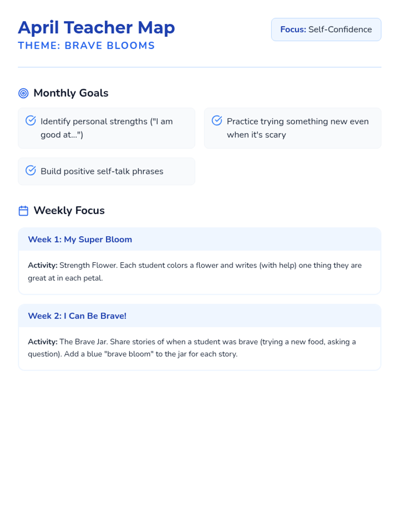Select the Identify personal strengths goal card
The image size is (399, 532).
(106, 128)
